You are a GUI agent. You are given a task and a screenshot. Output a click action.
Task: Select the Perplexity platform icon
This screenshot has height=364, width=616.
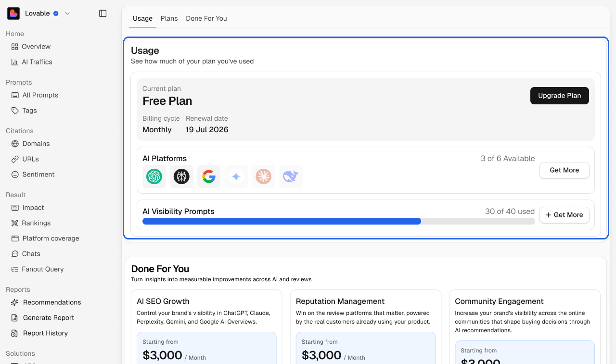click(x=181, y=176)
